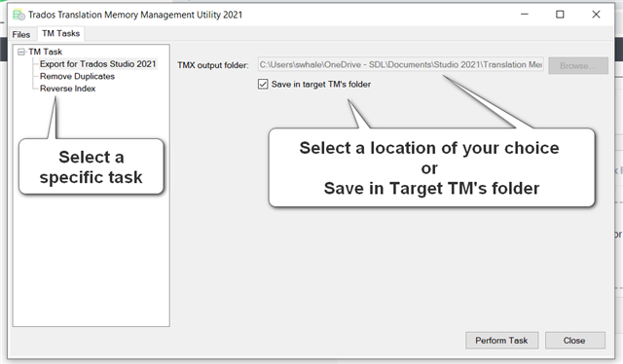This screenshot has height=364, width=623.
Task: Collapse the TM Task tree node
Action: (21, 52)
